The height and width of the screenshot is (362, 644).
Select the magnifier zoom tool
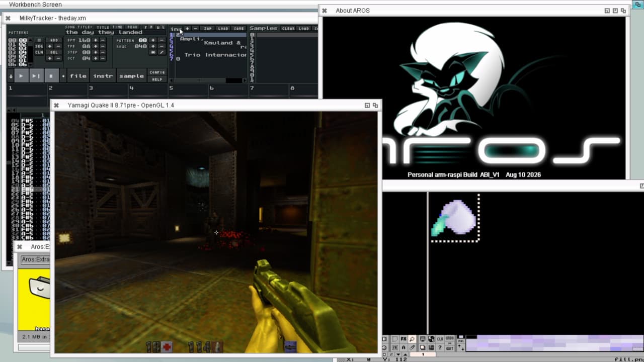click(x=412, y=339)
